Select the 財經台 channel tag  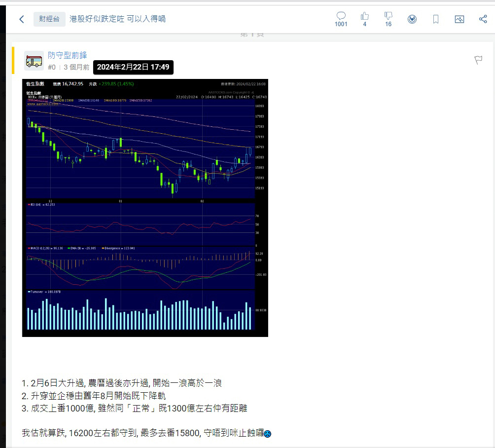coord(49,19)
